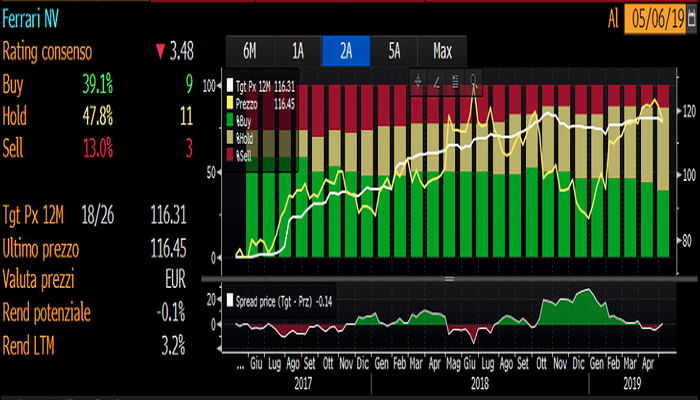Click the 2017 year label on the axis
Screen dimensions: 700x400
coord(304,383)
